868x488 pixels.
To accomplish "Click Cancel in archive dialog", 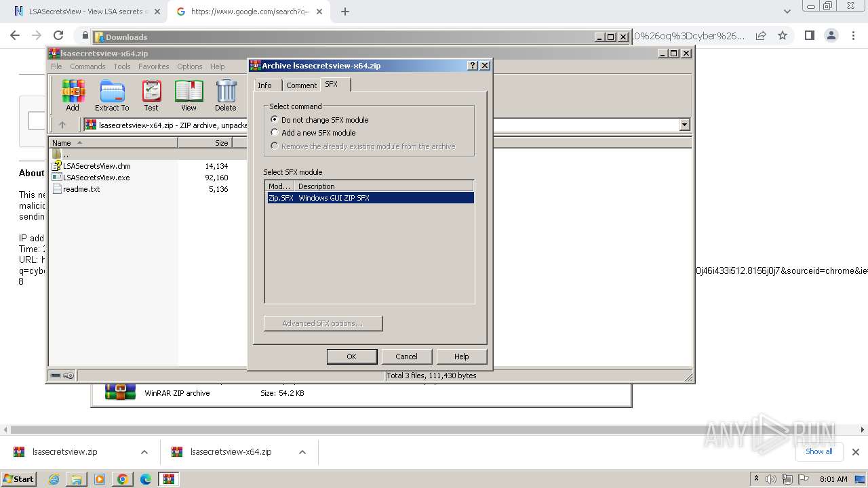I will 406,357.
